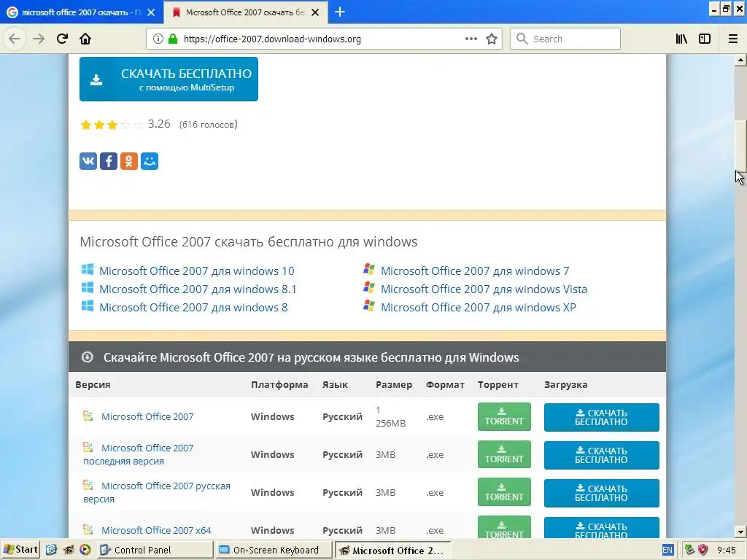Click СКАЧАТЬ БЕСПЛАТНО in последняя версия row

click(x=602, y=455)
